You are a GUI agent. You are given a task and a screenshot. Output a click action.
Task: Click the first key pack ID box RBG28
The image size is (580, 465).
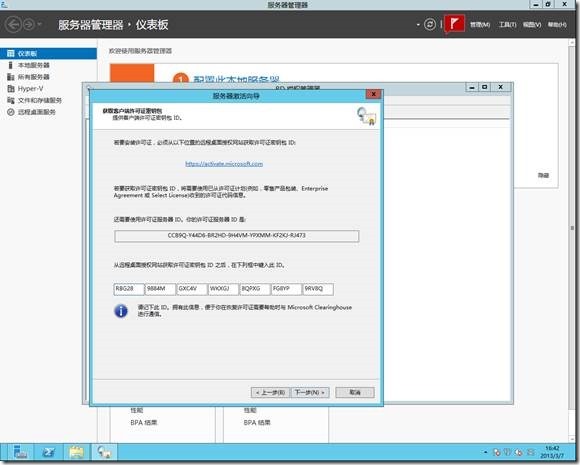point(129,289)
